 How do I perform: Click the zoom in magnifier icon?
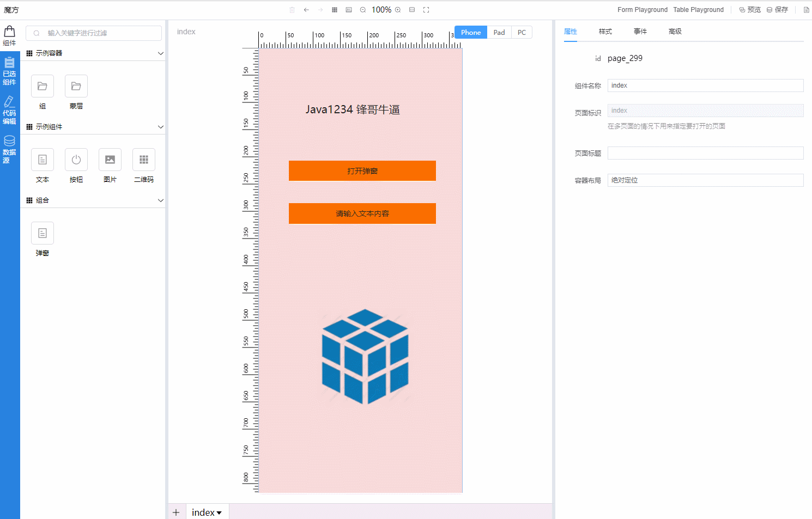[x=398, y=10]
